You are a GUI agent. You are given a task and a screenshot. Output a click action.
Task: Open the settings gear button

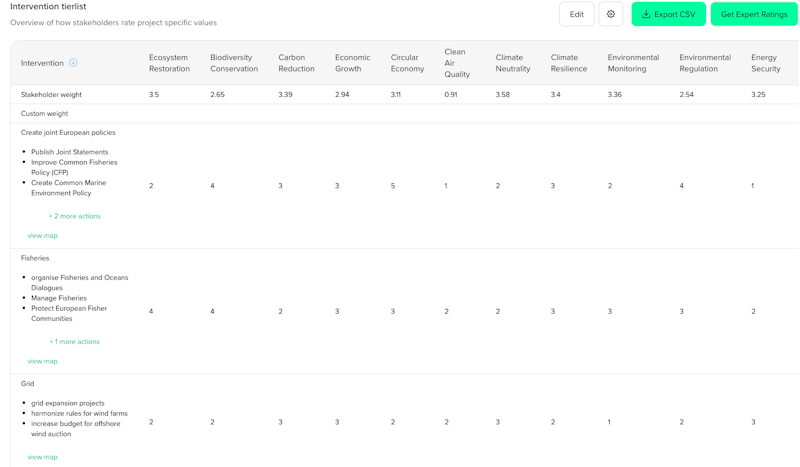point(611,14)
